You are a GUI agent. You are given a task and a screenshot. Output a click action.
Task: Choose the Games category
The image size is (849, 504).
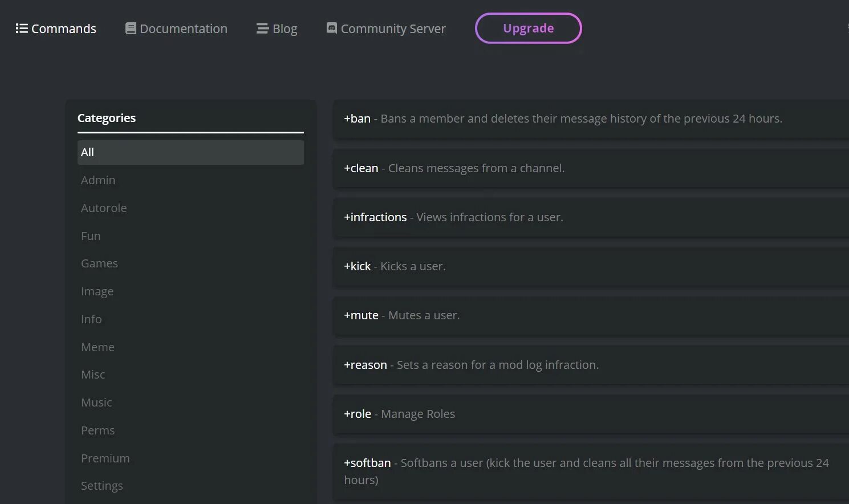[x=99, y=263]
